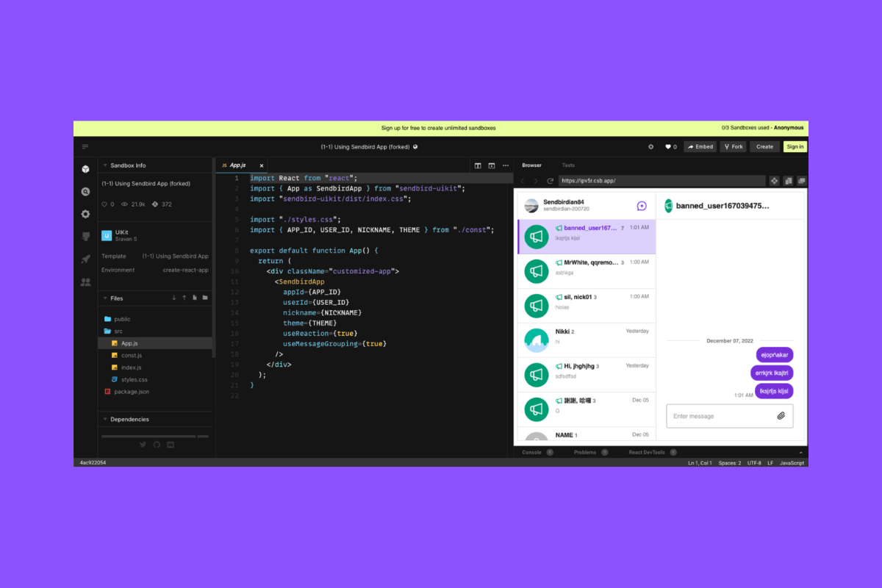Click the GitHub icon in sidebar footer

(157, 445)
